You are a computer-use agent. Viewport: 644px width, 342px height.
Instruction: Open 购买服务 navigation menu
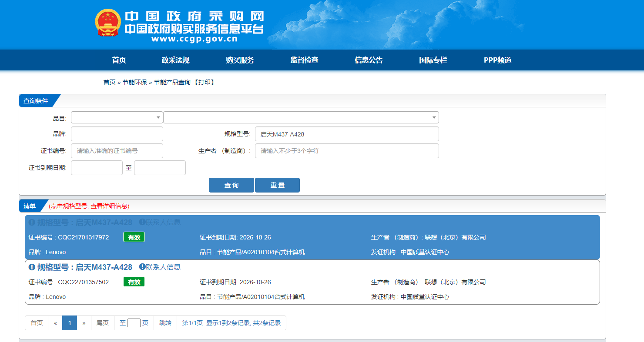(240, 60)
